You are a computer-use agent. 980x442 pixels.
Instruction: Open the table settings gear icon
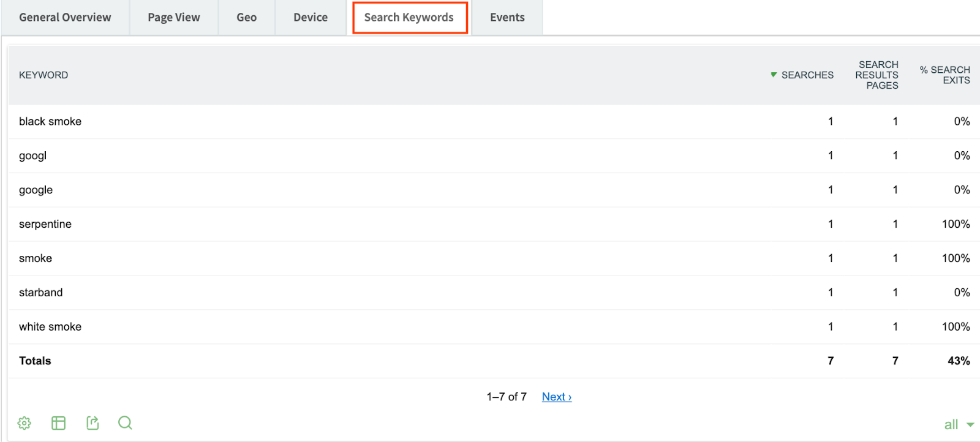pos(24,423)
